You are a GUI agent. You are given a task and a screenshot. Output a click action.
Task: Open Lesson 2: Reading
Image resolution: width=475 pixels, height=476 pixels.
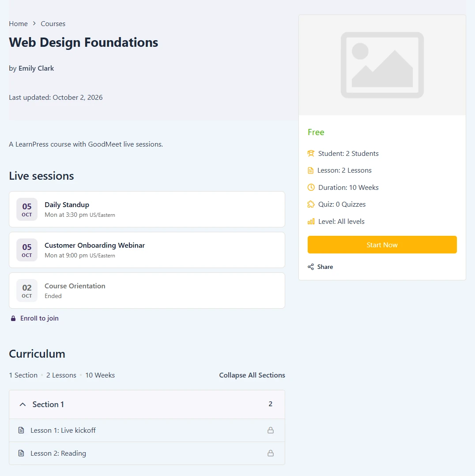click(x=58, y=453)
